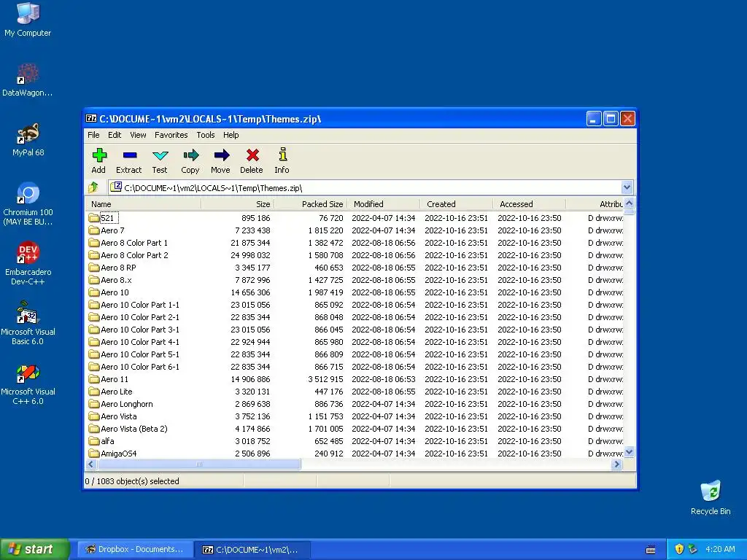This screenshot has height=560, width=747.
Task: Select the Recycle Bin icon
Action: coord(711,497)
